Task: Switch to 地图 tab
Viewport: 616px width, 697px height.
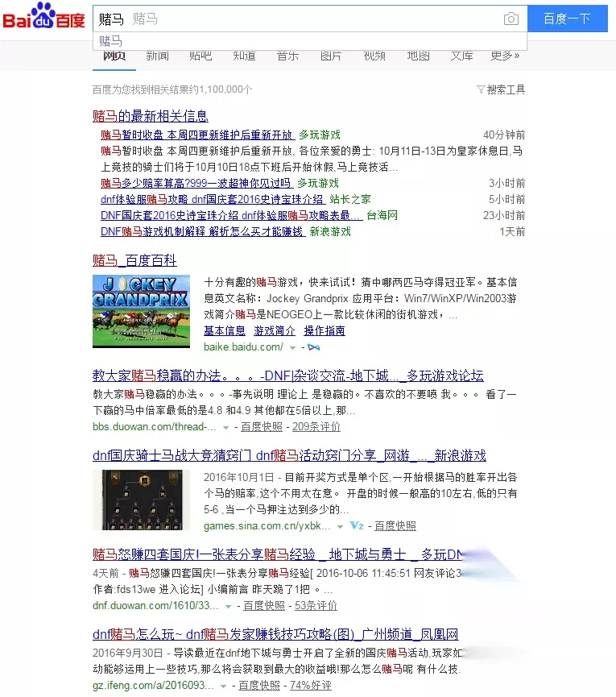Action: click(x=418, y=56)
